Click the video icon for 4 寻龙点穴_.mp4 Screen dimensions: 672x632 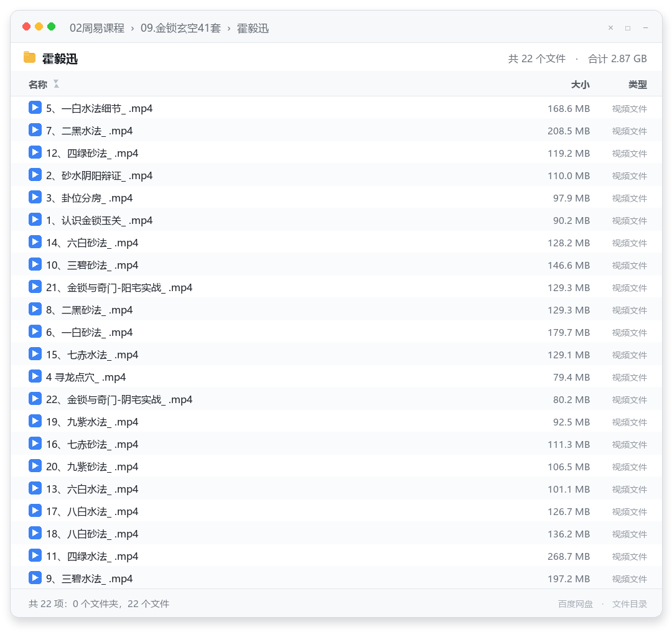[35, 376]
